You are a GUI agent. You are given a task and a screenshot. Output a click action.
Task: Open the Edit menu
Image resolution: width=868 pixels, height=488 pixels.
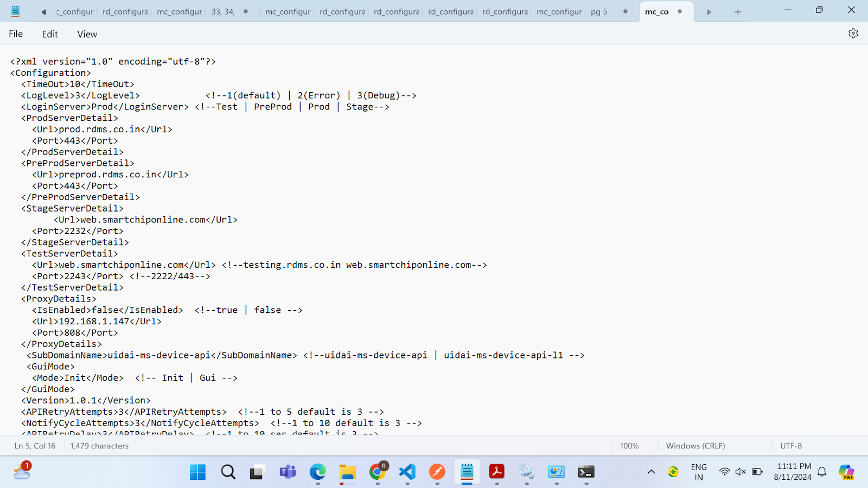pyautogui.click(x=50, y=34)
